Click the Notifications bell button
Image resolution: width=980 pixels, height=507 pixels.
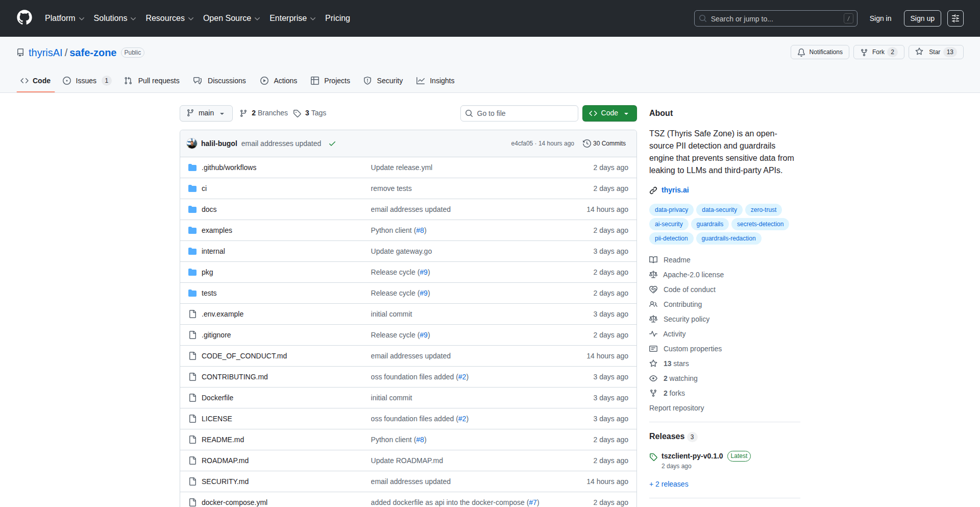820,52
